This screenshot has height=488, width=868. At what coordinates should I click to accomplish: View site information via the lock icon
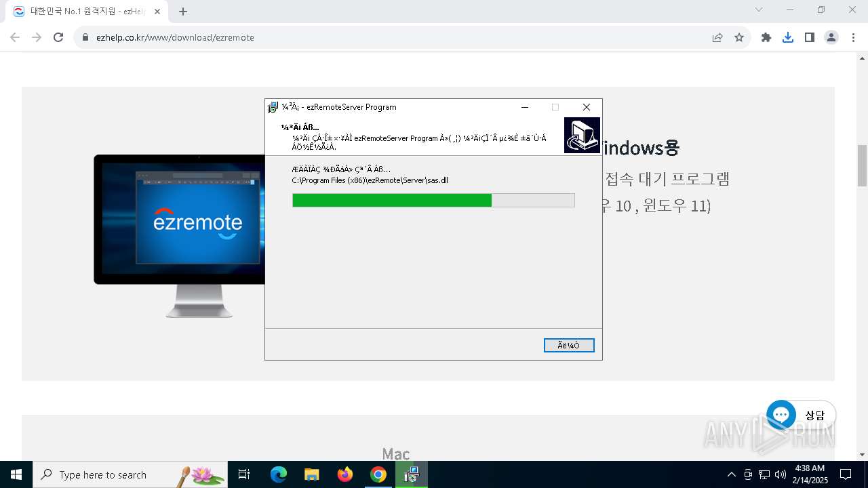click(85, 37)
